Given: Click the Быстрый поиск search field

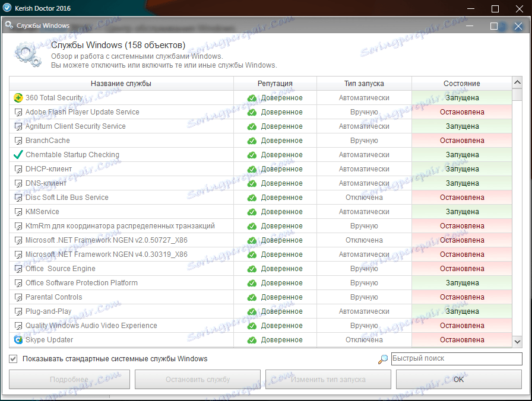Looking at the screenshot, I should pos(457,359).
